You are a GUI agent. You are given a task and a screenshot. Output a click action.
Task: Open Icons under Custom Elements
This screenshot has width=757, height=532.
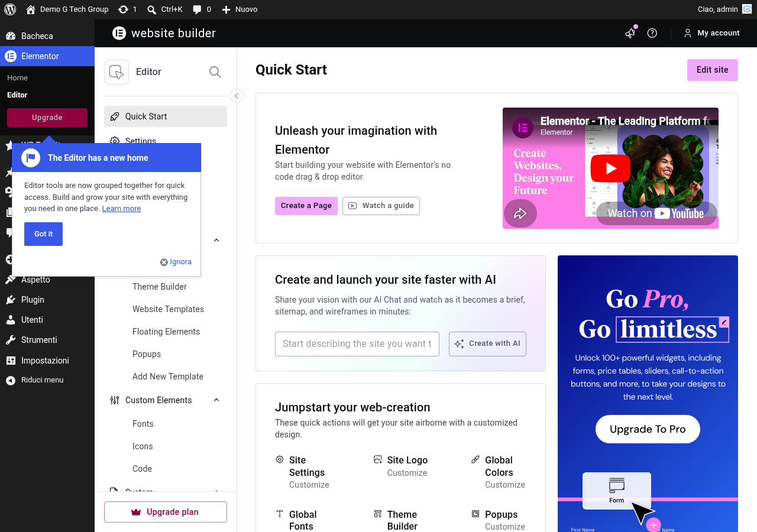point(143,446)
